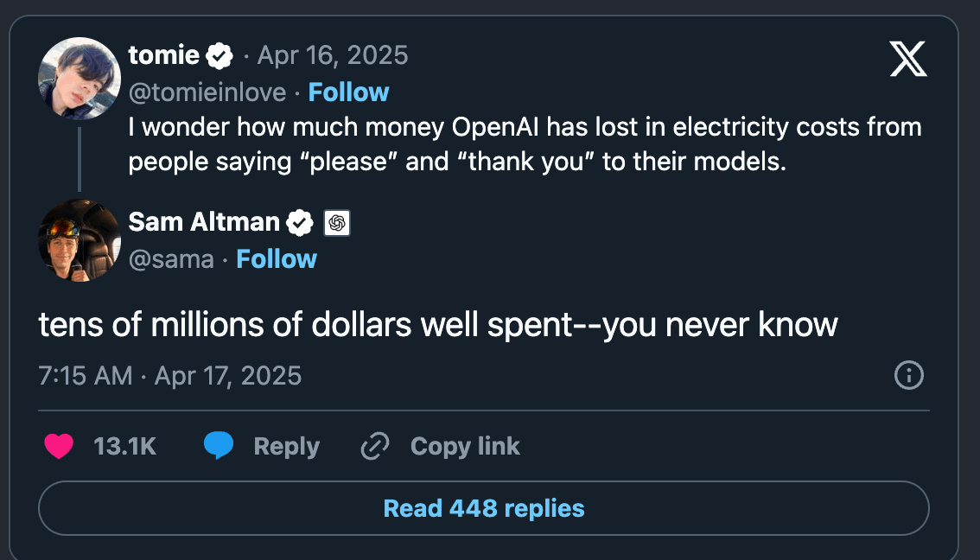Click Sam Altman's verified checkmark badge
This screenshot has width=980, height=560.
[x=300, y=222]
